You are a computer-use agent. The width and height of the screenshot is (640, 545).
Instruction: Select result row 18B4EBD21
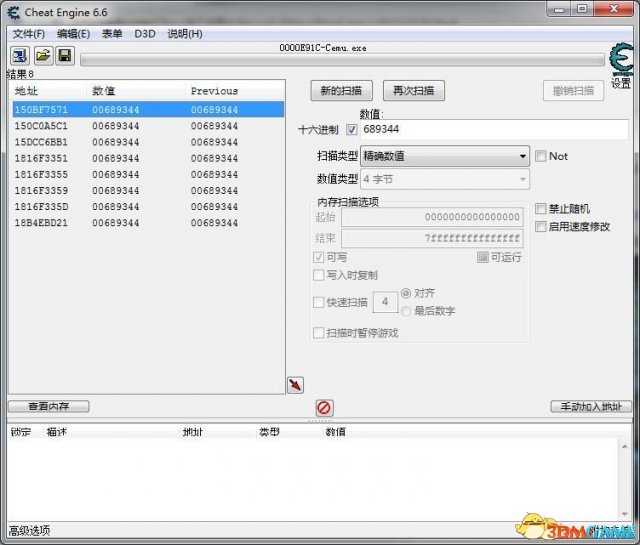pyautogui.click(x=148, y=223)
